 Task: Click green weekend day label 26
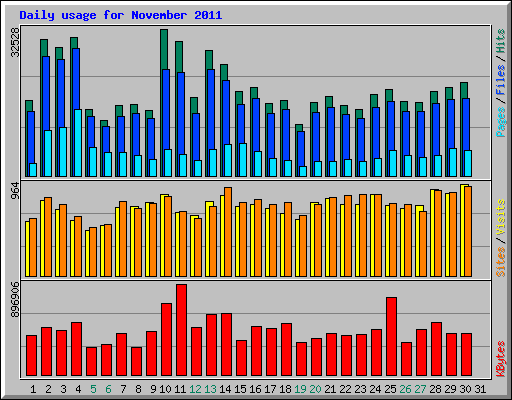click(405, 389)
